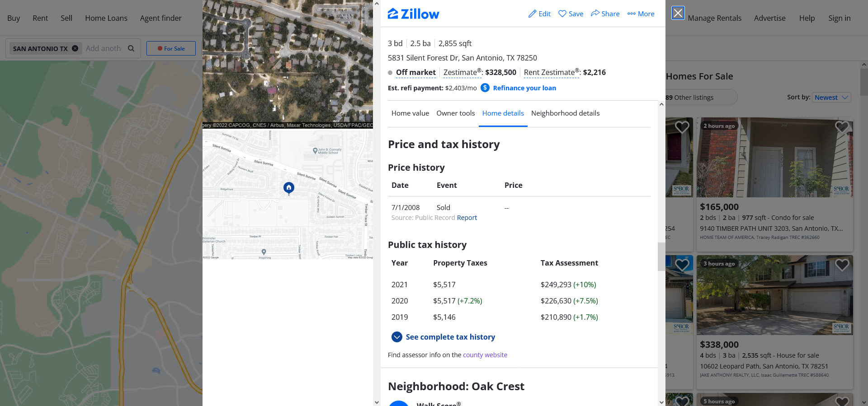868x406 pixels.
Task: Click Refinance your loan link
Action: (524, 88)
